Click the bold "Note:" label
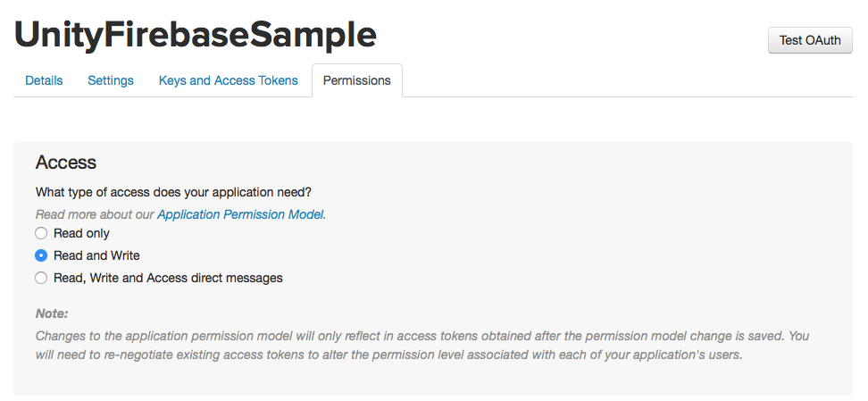The image size is (868, 401). click(x=52, y=313)
